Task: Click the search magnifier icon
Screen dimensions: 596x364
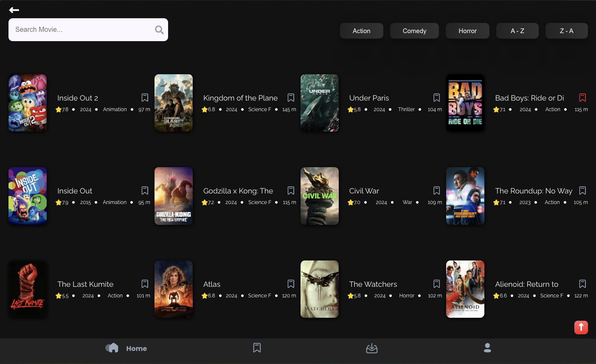Action: click(x=159, y=30)
